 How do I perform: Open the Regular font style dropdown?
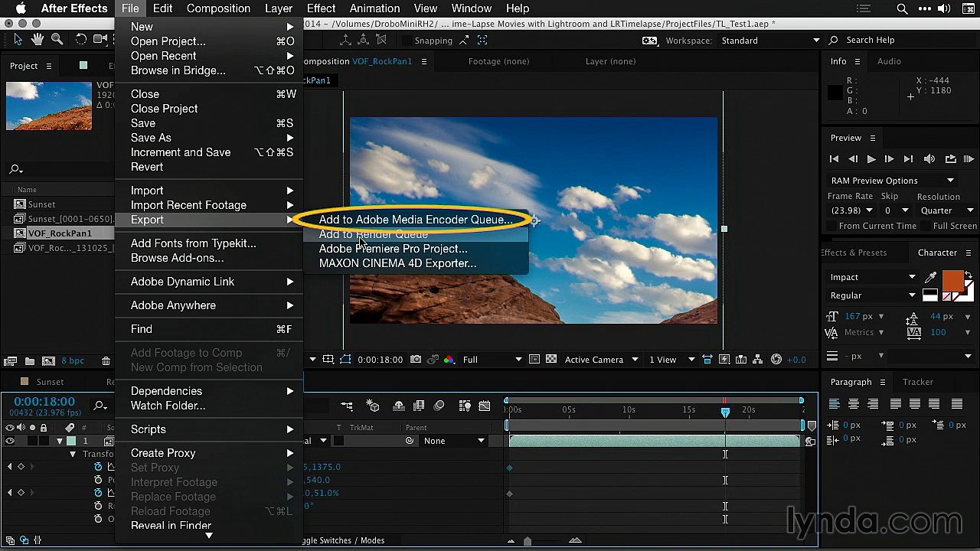click(x=873, y=295)
